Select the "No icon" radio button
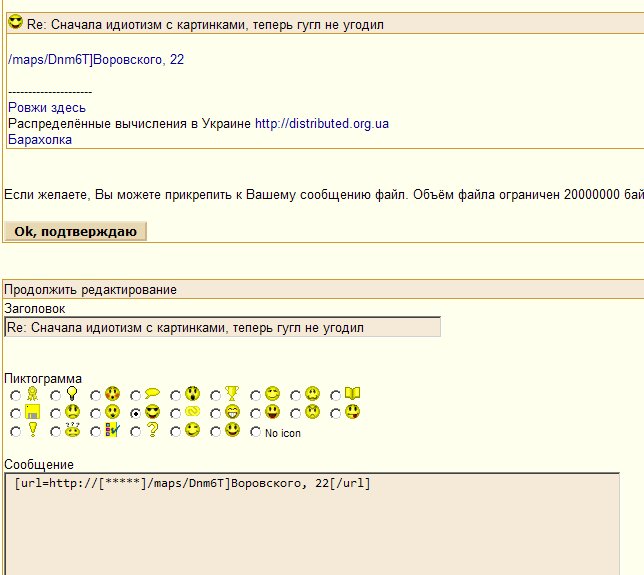This screenshot has width=644, height=575. pyautogui.click(x=256, y=433)
